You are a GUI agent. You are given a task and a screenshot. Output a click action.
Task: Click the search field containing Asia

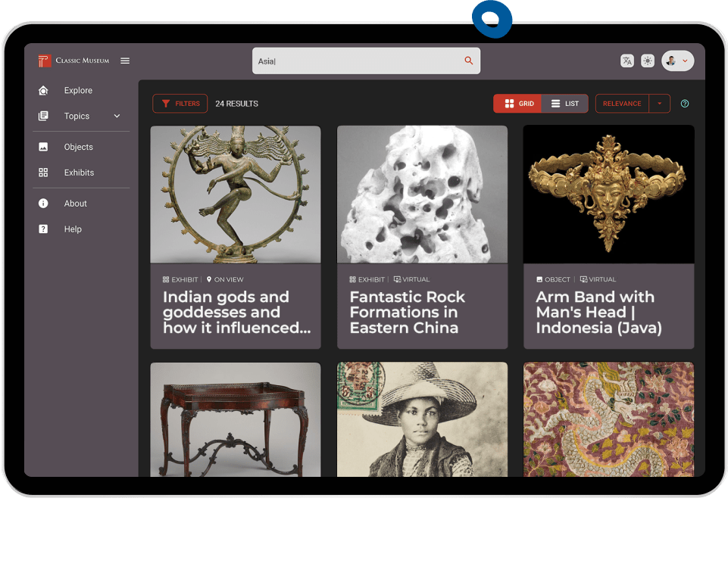356,61
